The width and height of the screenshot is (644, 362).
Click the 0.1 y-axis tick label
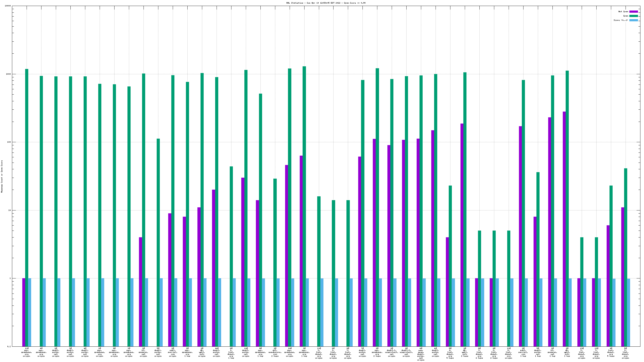coord(9,346)
